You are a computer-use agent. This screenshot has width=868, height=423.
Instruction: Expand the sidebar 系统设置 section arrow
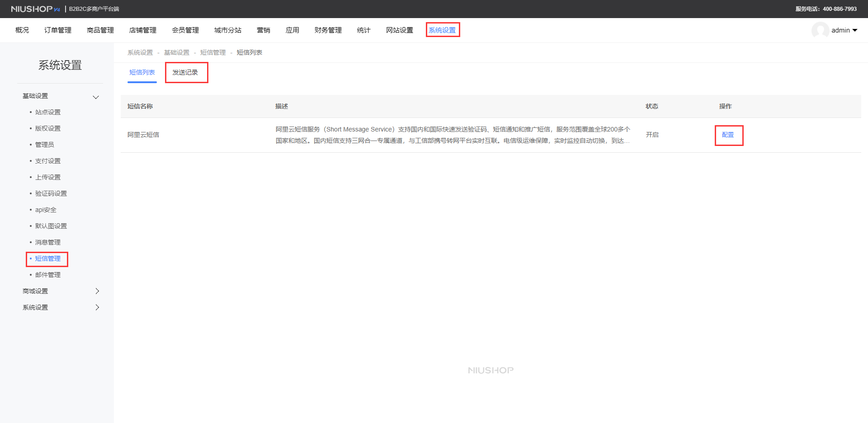[97, 307]
